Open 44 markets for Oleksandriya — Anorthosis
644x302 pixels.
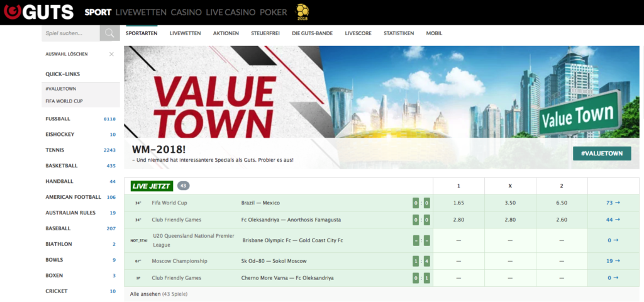pyautogui.click(x=613, y=220)
